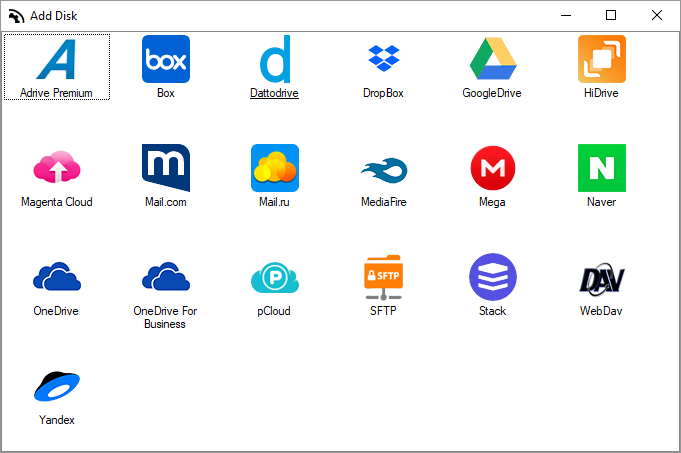The height and width of the screenshot is (453, 681).
Task: Click the Add Disk title bar app icon
Action: (17, 16)
